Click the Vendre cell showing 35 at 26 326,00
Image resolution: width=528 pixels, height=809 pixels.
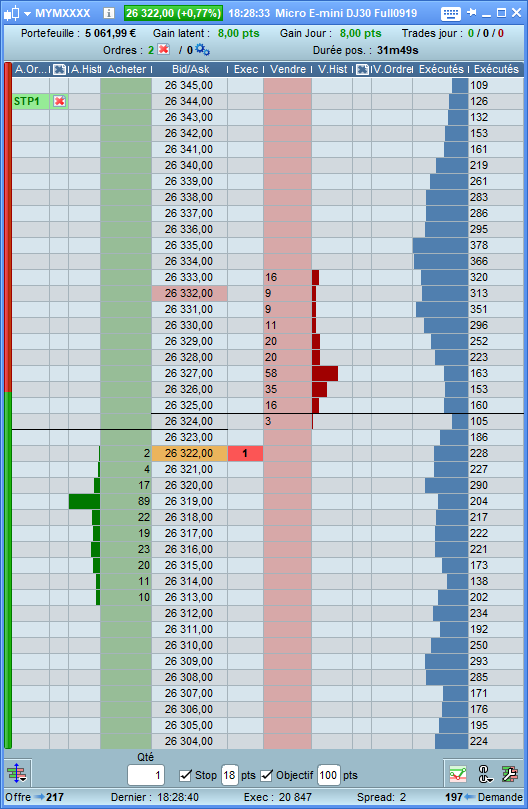click(287, 389)
